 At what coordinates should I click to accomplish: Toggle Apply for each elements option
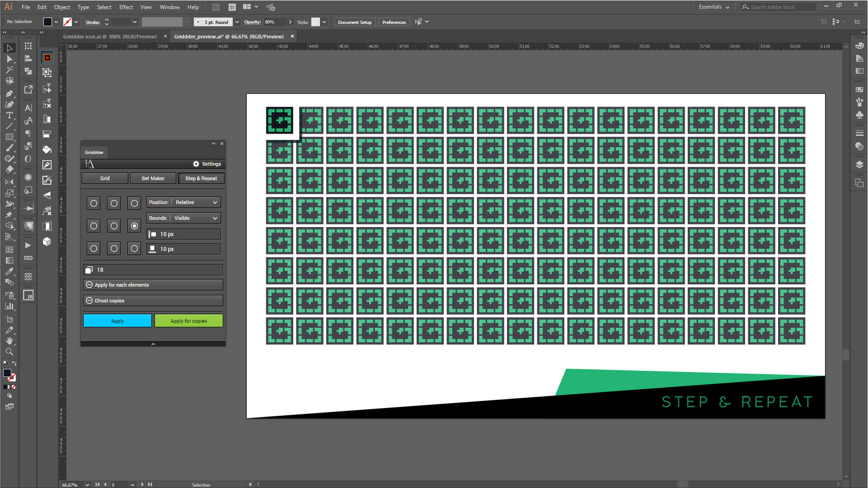(x=153, y=285)
